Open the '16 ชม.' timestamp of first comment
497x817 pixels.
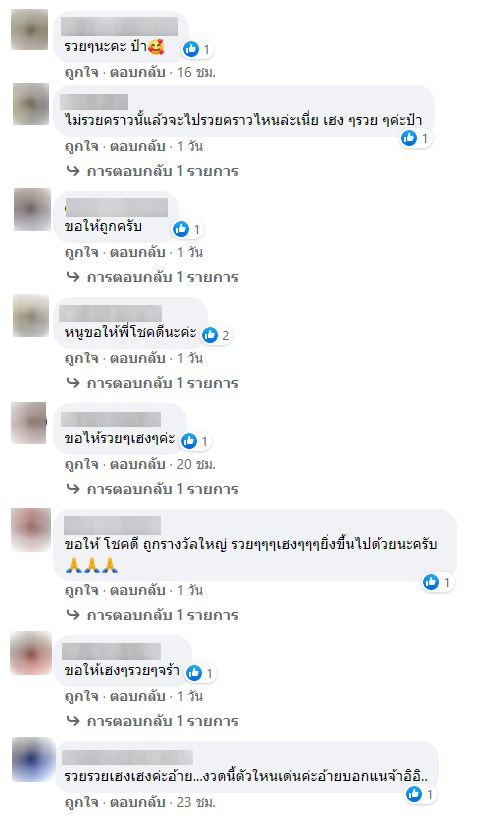(196, 72)
